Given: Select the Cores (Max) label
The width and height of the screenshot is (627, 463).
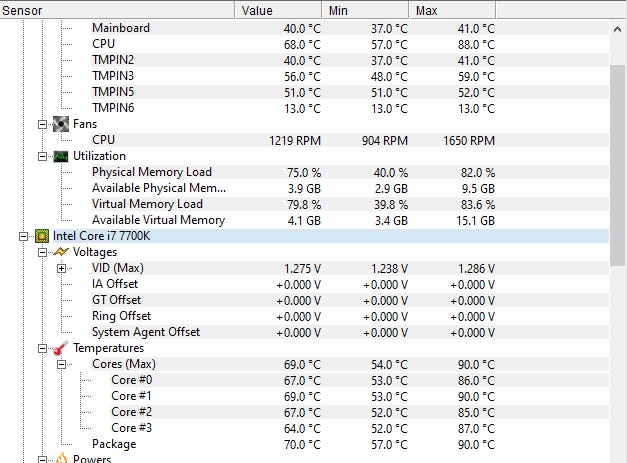Looking at the screenshot, I should coord(124,364).
